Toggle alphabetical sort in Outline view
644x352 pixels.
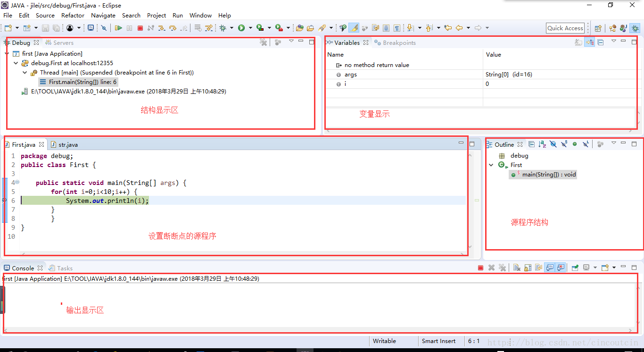tap(542, 144)
